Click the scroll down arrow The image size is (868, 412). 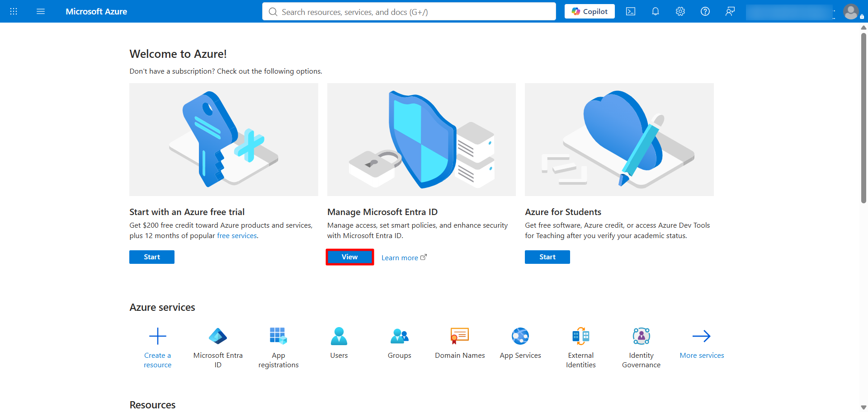pyautogui.click(x=864, y=407)
